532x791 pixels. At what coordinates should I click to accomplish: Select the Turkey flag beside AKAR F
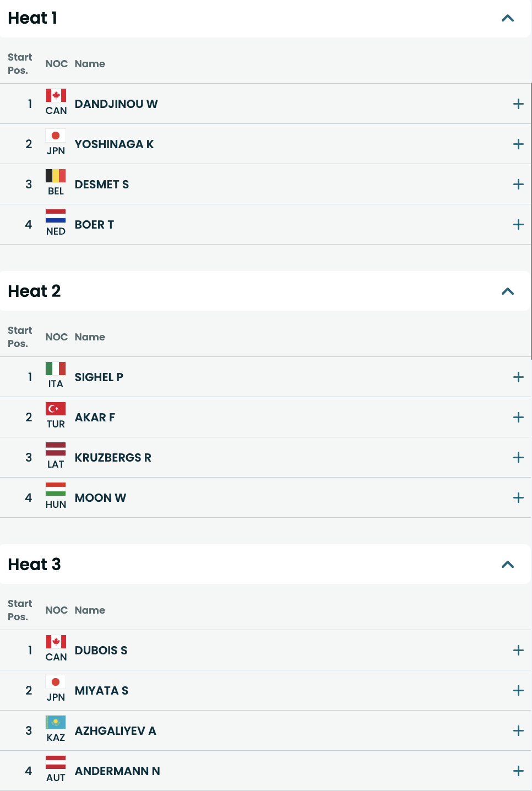click(x=56, y=409)
